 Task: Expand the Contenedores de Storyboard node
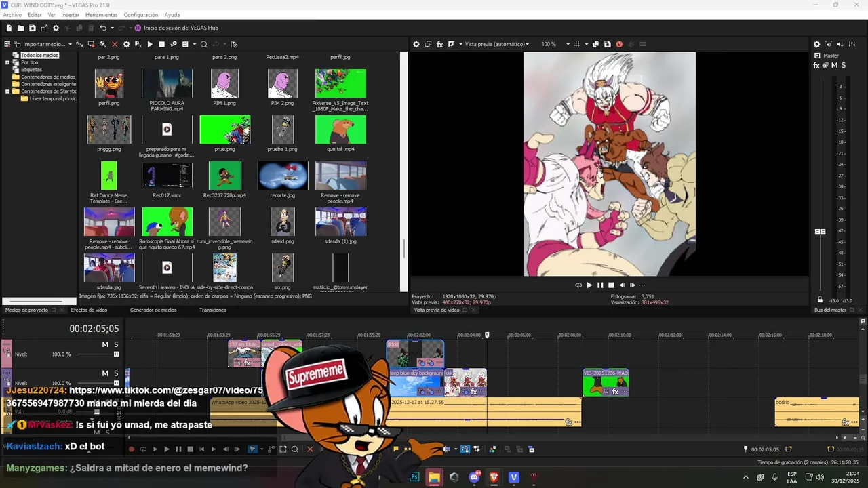[x=7, y=91]
